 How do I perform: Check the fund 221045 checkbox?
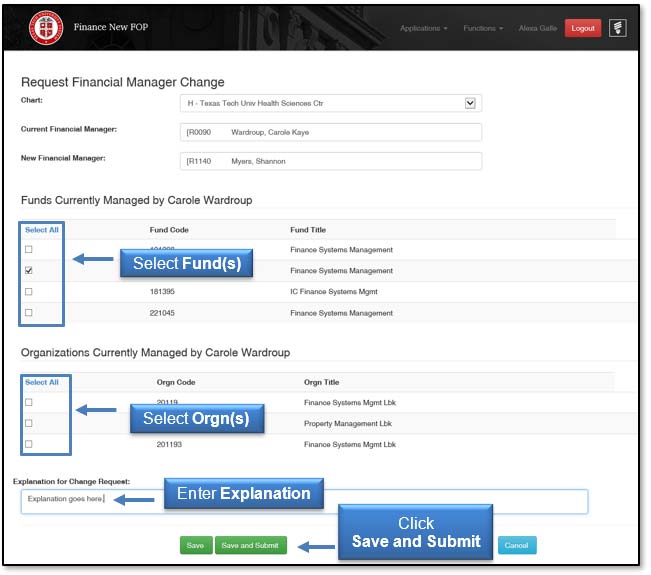29,313
